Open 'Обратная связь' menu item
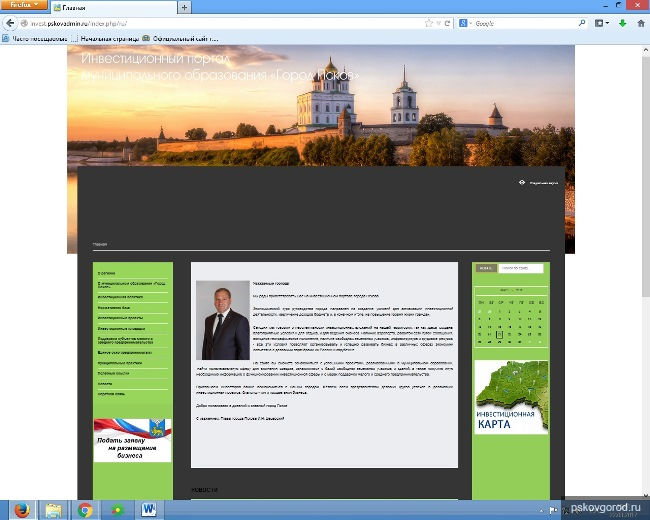 coord(111,394)
